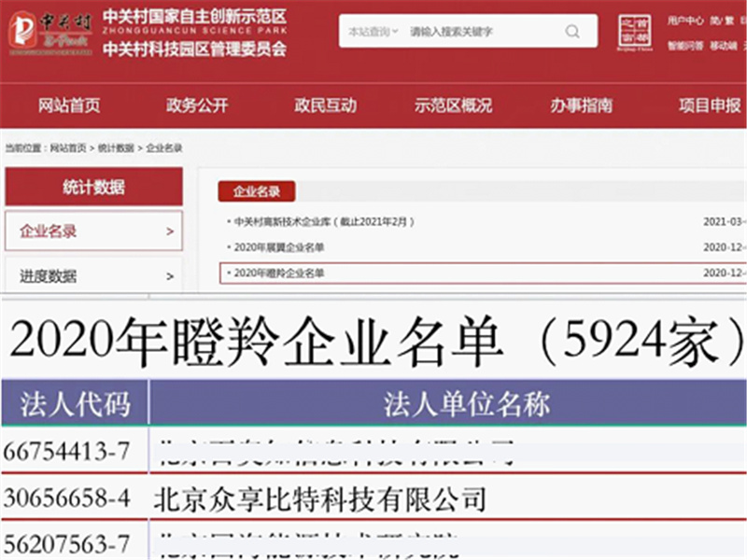Image resolution: width=747 pixels, height=560 pixels.
Task: Switch to the 企业名录 content tab
Action: [256, 191]
